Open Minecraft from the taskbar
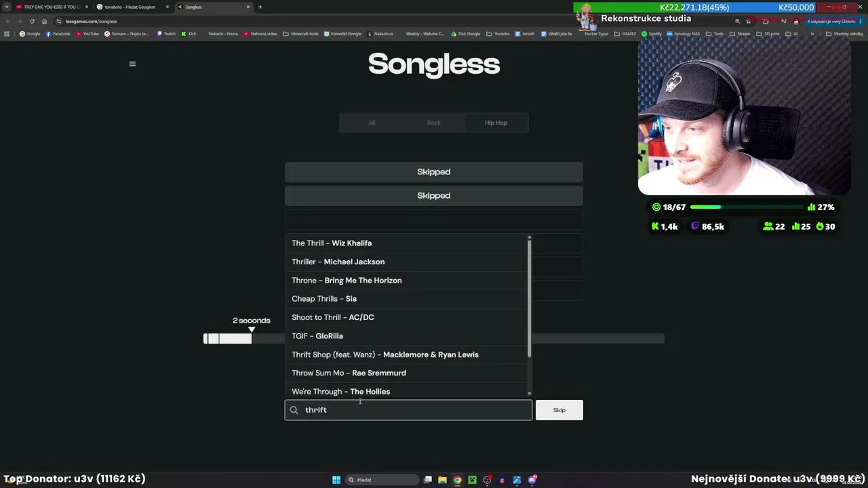The width and height of the screenshot is (868, 488). click(x=472, y=480)
